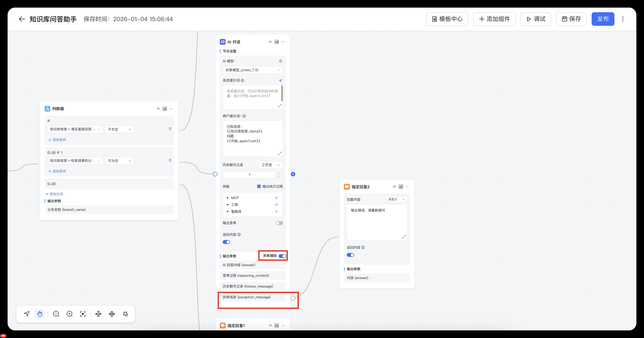
Task: Check the 输出执行过程 checkbox
Action: pos(259,186)
